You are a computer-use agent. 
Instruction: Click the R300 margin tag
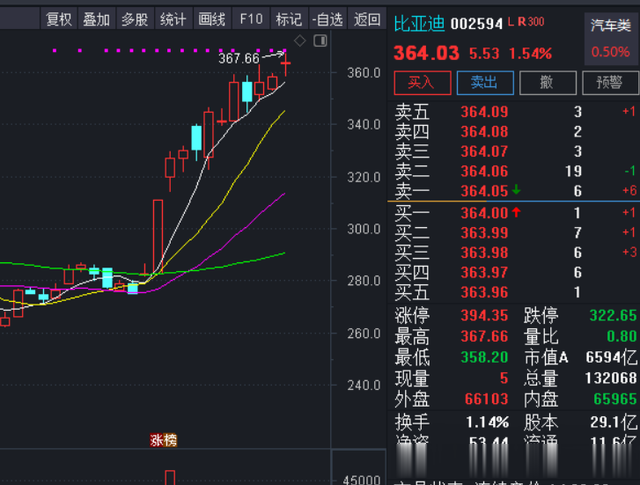tap(531, 22)
